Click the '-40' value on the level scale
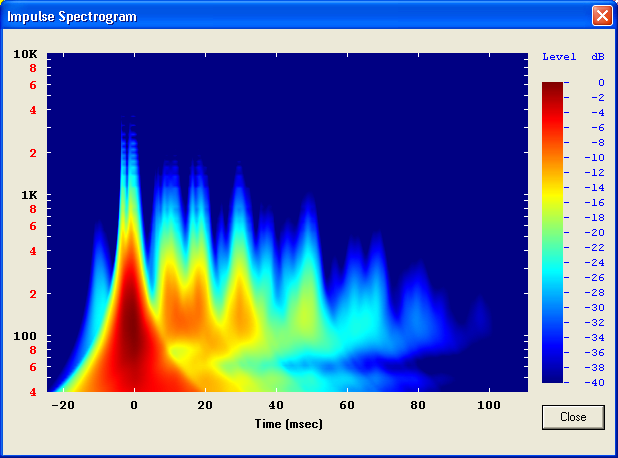The width and height of the screenshot is (618, 458). [595, 382]
